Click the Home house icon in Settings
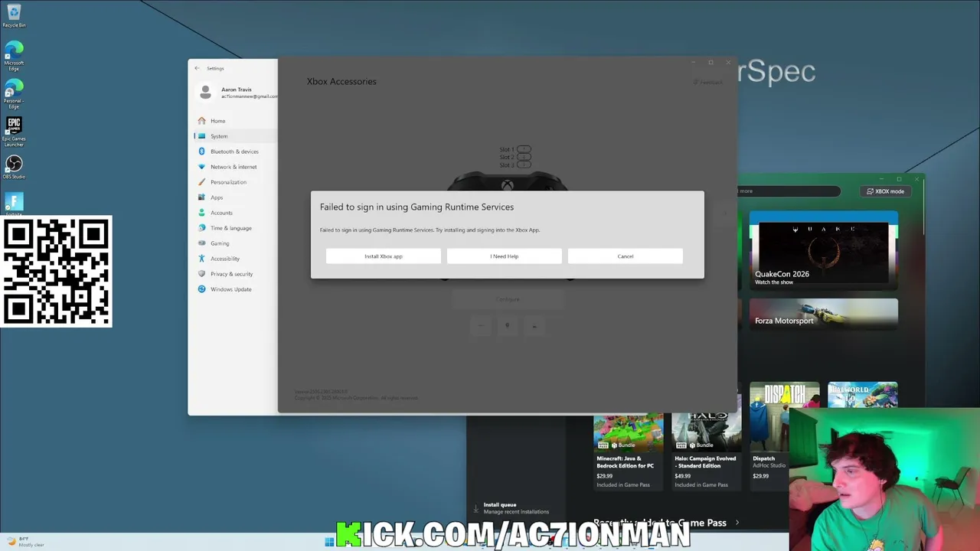 (202, 121)
